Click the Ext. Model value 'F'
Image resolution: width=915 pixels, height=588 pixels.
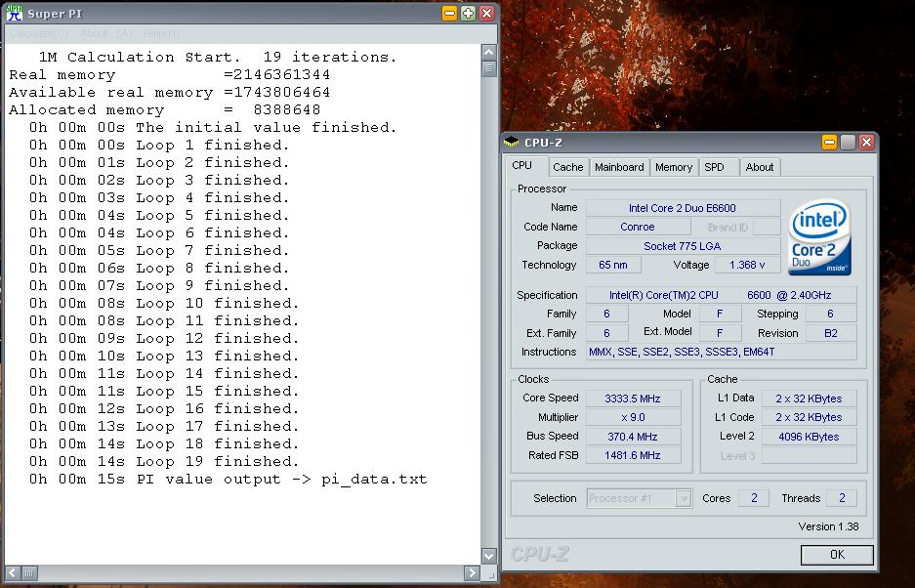click(720, 333)
